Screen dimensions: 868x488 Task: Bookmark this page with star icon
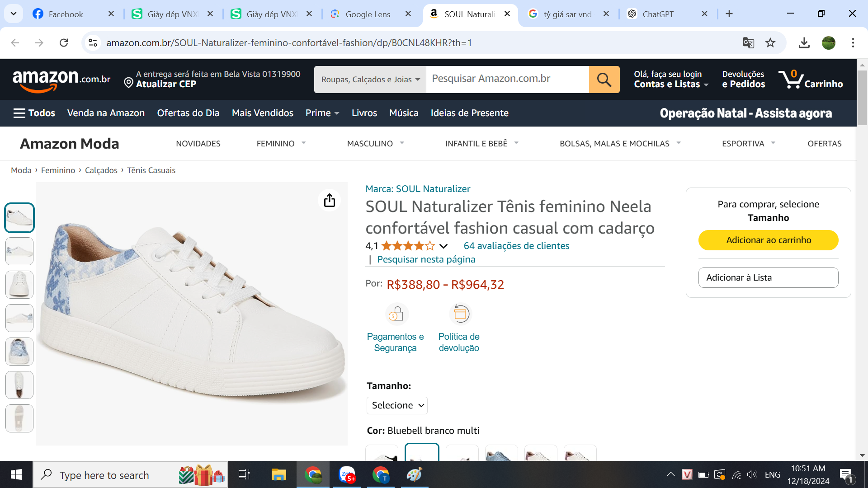(770, 43)
